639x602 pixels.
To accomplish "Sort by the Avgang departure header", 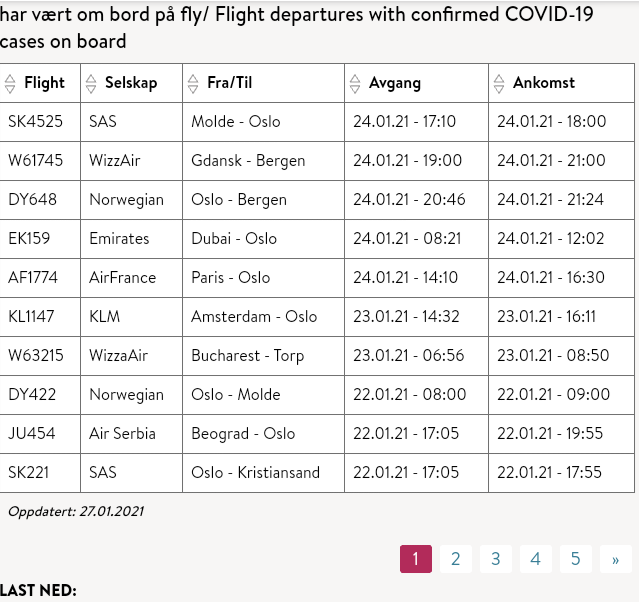I will tap(395, 83).
